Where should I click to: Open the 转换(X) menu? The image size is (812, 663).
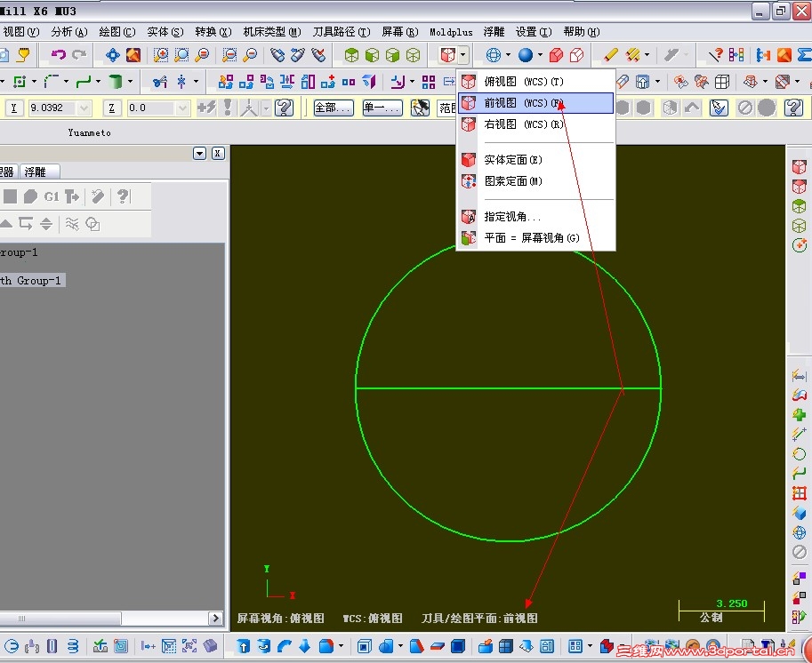point(213,32)
